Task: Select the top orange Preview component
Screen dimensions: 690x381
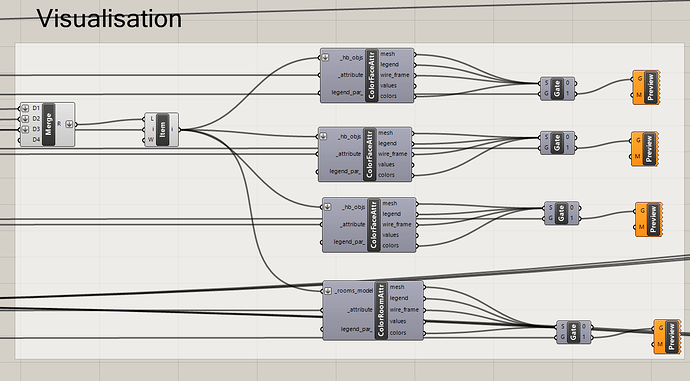Action: tap(646, 87)
